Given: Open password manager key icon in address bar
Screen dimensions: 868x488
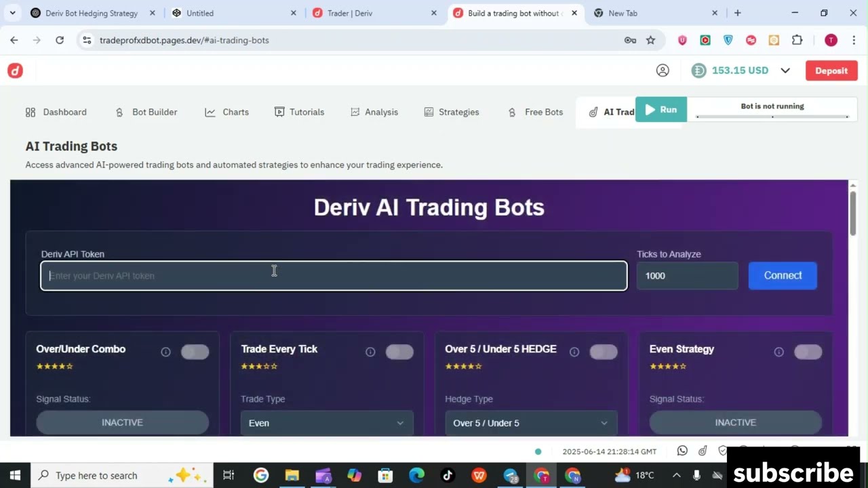Looking at the screenshot, I should (630, 40).
